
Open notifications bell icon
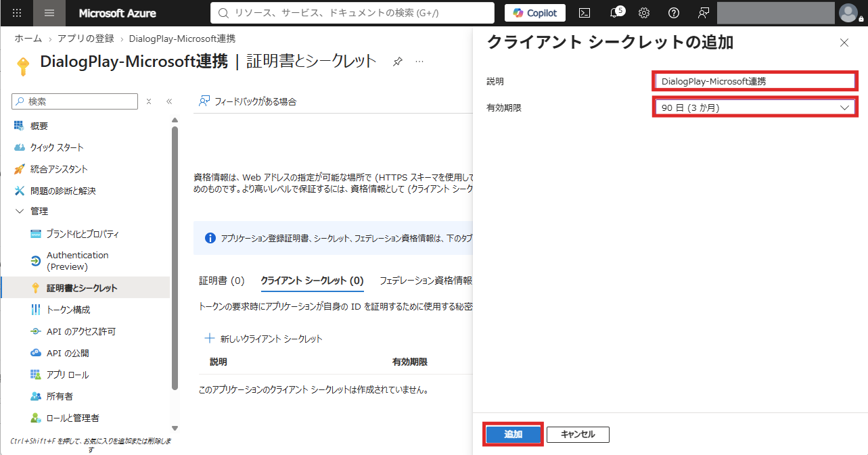(614, 13)
